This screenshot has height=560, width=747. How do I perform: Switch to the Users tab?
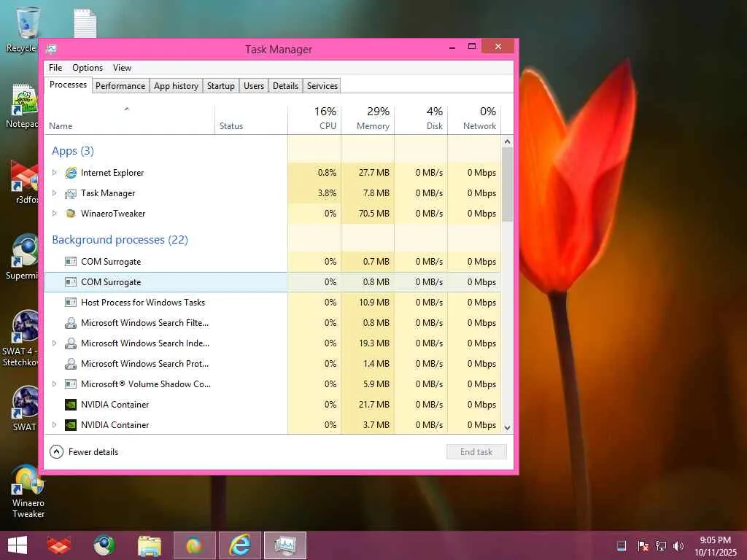(254, 86)
